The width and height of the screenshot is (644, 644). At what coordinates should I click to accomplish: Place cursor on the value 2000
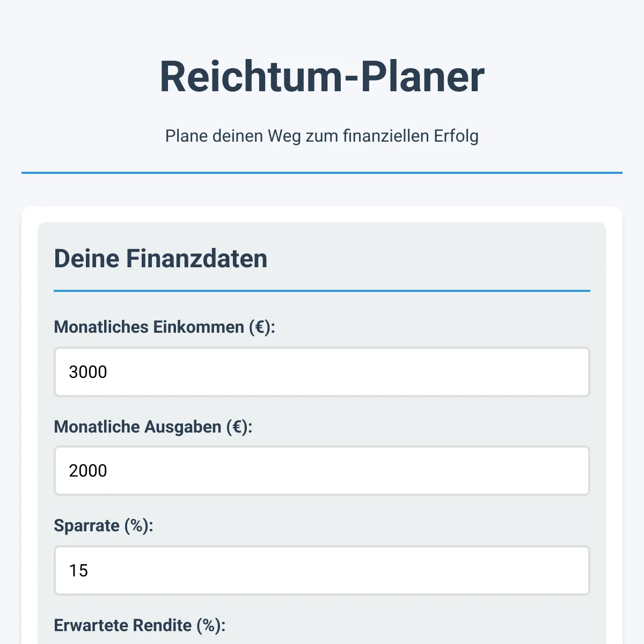tap(88, 471)
